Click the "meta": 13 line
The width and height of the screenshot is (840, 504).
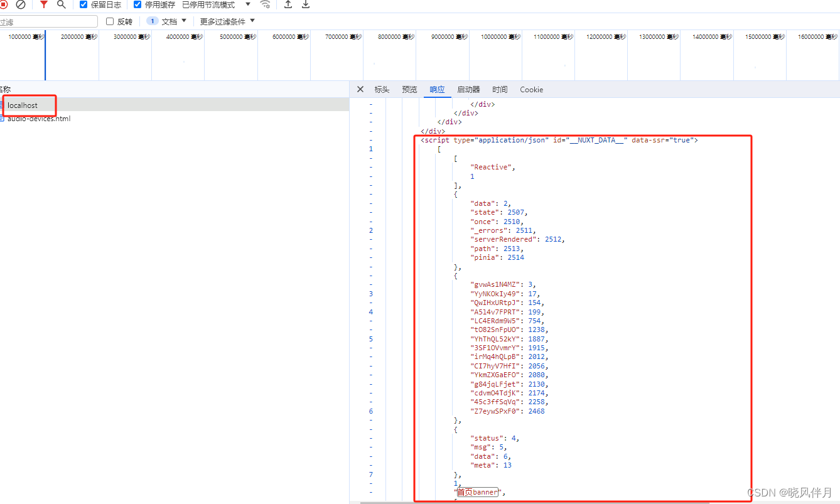tap(491, 465)
